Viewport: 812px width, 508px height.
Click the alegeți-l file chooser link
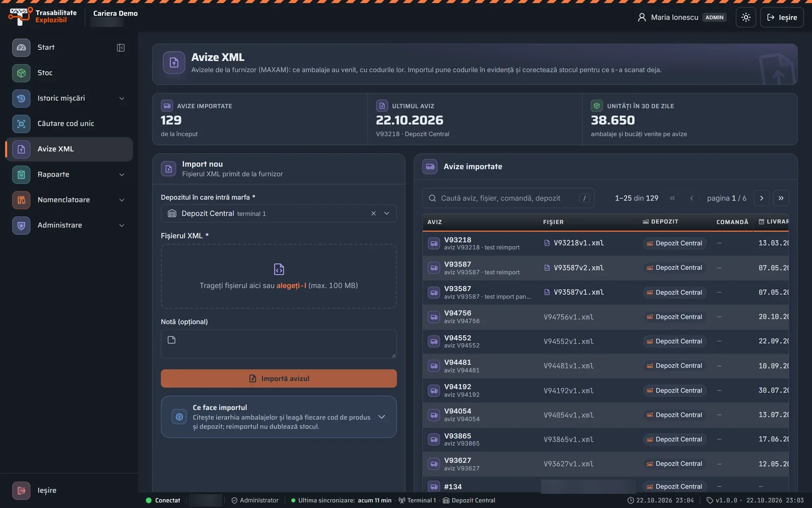tap(291, 285)
